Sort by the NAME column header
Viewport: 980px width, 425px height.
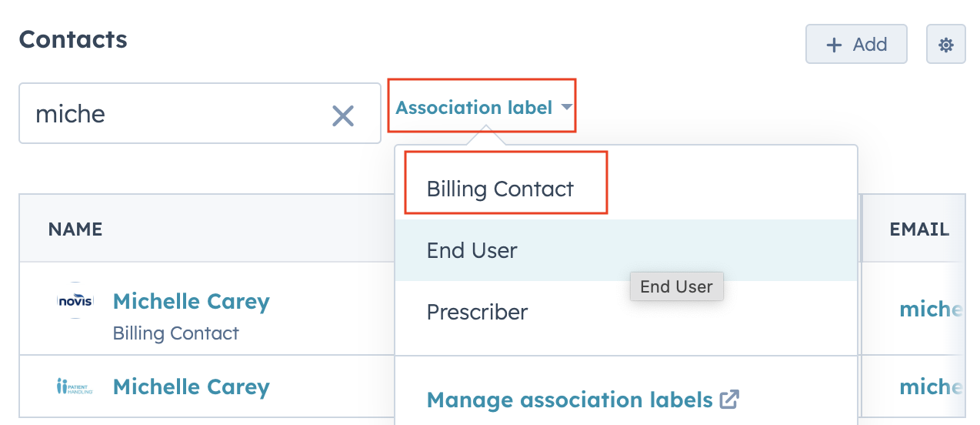pyautogui.click(x=75, y=229)
